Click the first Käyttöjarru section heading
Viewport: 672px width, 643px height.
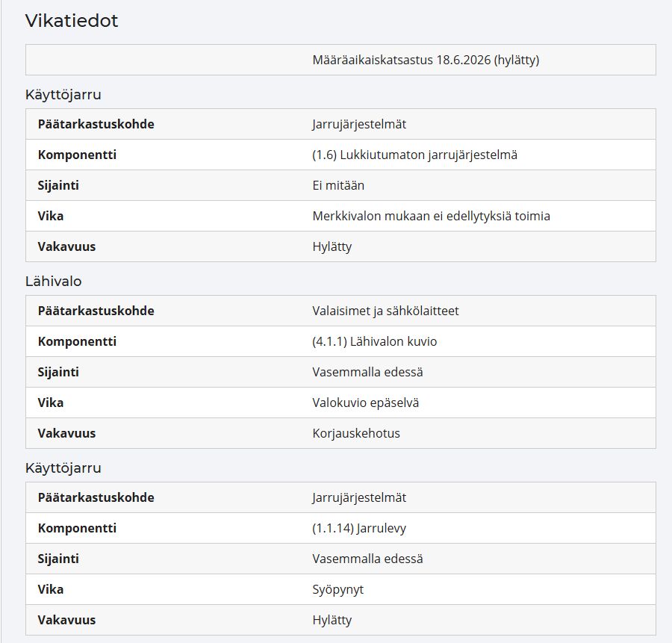(63, 94)
